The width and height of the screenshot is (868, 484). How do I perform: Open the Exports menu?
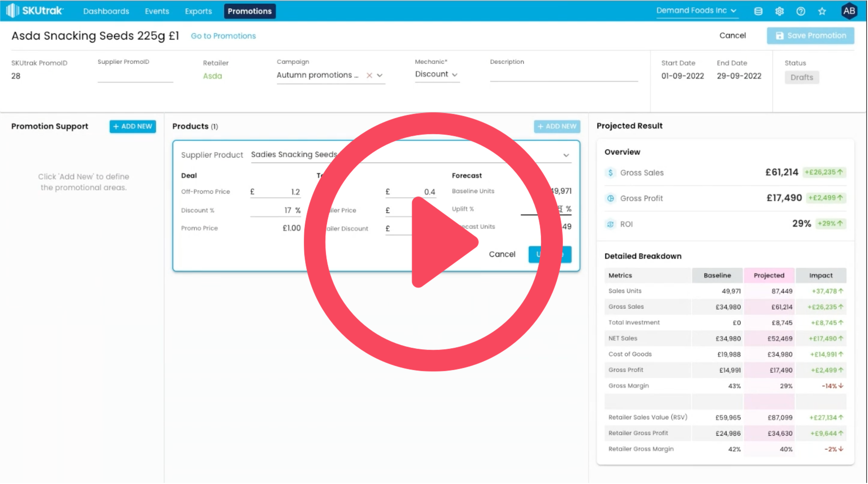[x=198, y=11]
